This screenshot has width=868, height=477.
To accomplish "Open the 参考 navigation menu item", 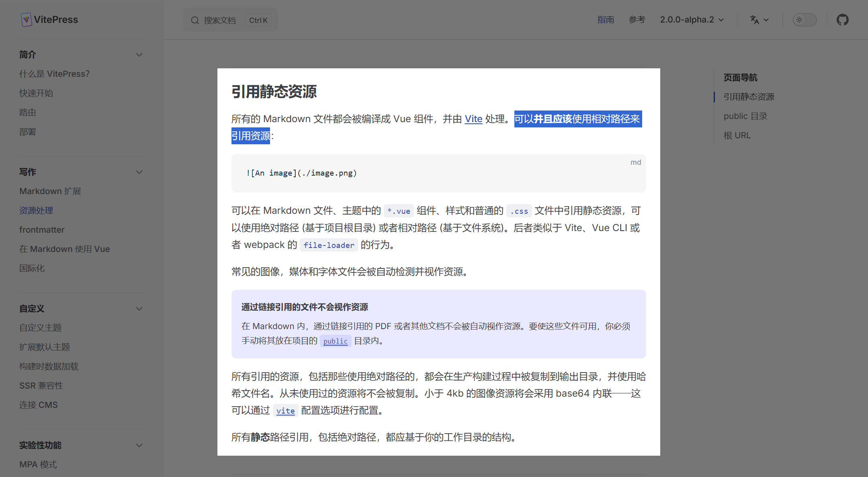I will coord(637,20).
